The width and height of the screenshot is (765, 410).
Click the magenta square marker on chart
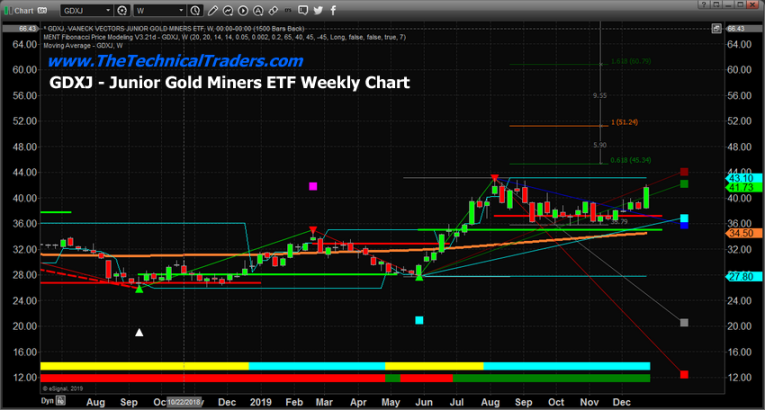[314, 187]
